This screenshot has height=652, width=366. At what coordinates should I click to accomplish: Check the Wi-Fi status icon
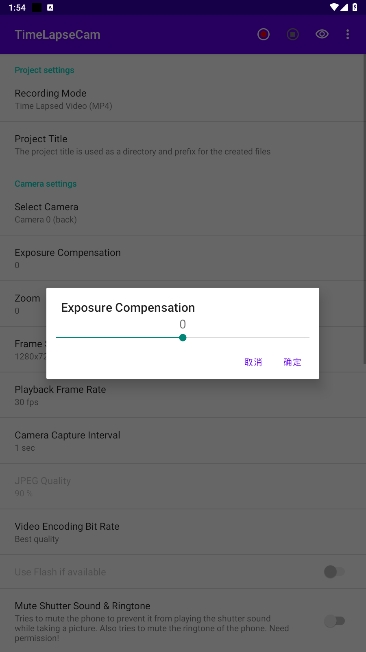pyautogui.click(x=334, y=7)
